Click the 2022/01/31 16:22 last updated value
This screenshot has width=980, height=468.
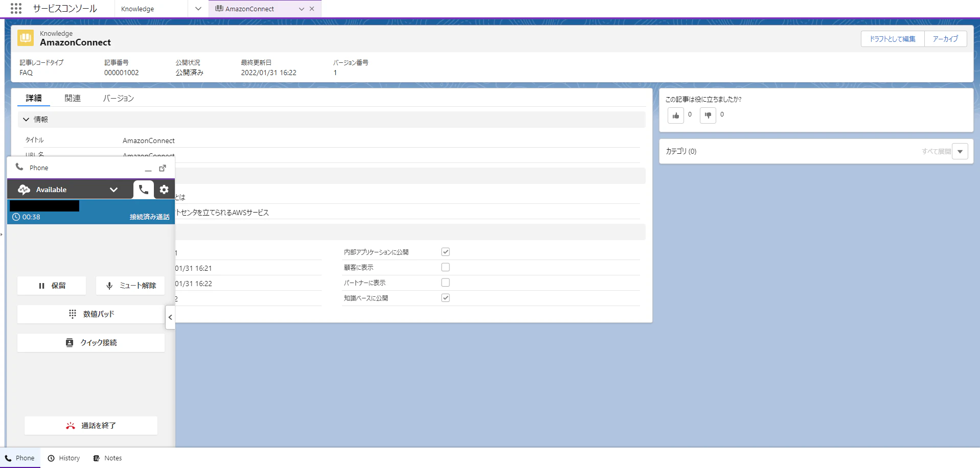point(269,73)
